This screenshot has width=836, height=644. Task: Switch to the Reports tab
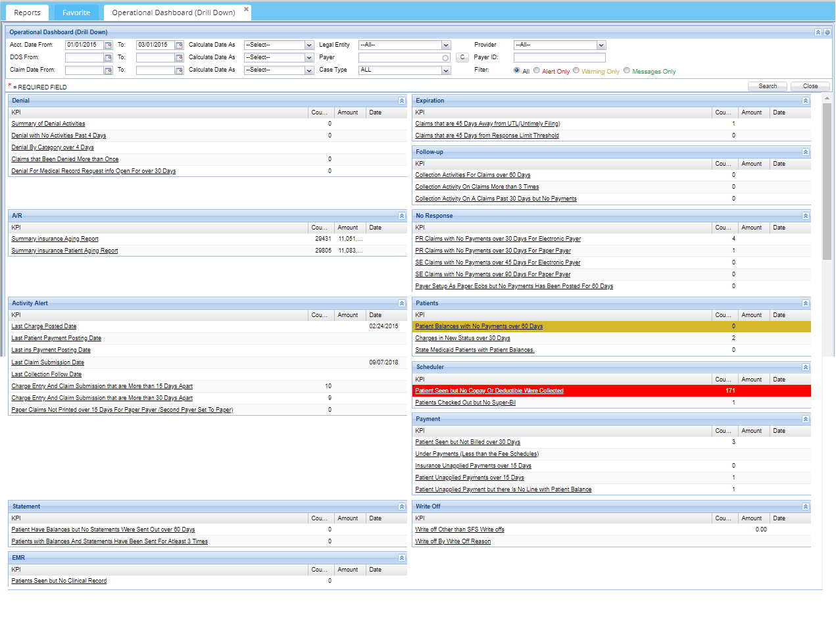pyautogui.click(x=27, y=12)
